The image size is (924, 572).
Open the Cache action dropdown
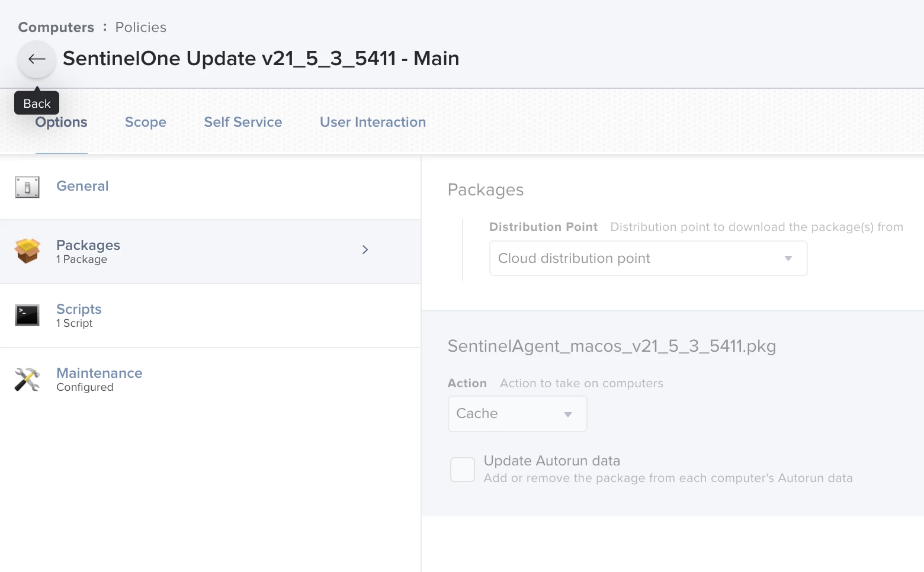pyautogui.click(x=517, y=414)
